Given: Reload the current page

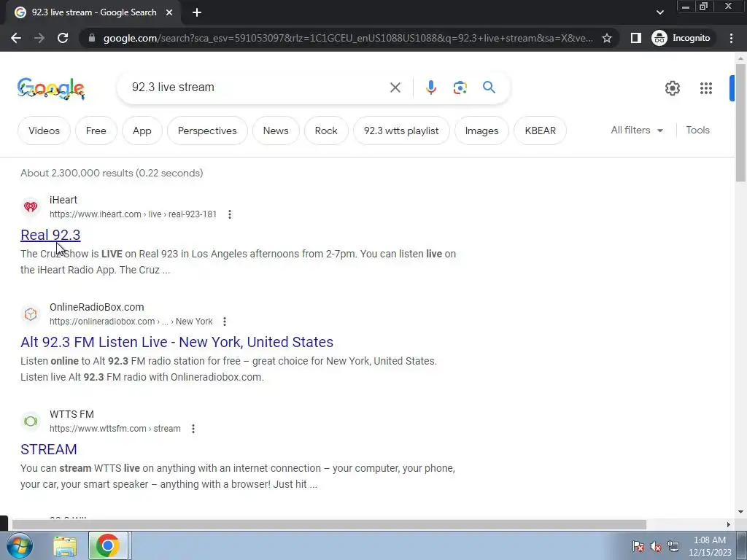Looking at the screenshot, I should tap(63, 38).
